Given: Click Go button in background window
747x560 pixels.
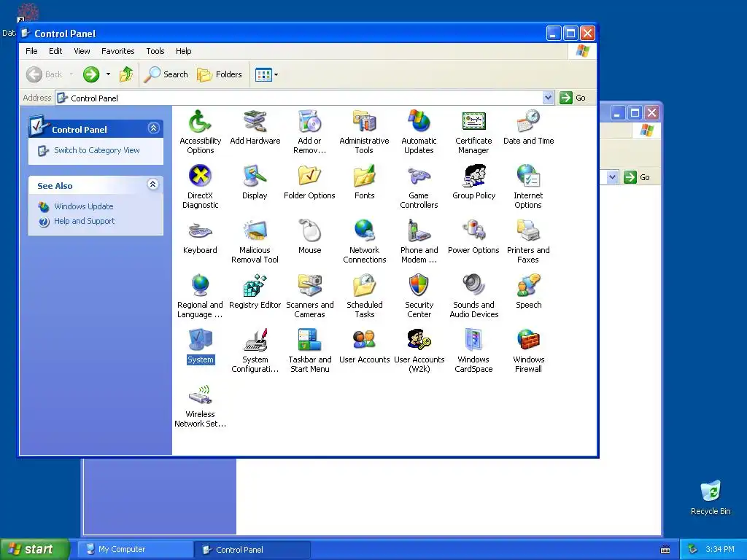Looking at the screenshot, I should pos(638,177).
